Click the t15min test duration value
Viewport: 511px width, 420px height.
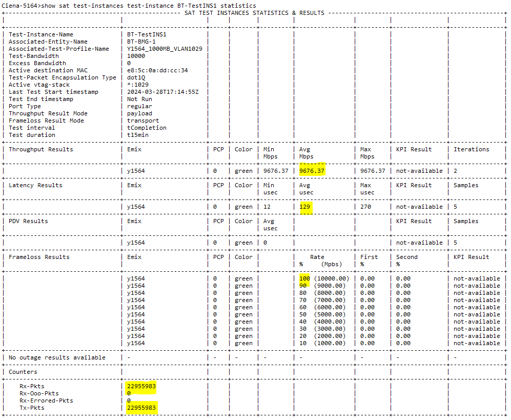click(138, 135)
